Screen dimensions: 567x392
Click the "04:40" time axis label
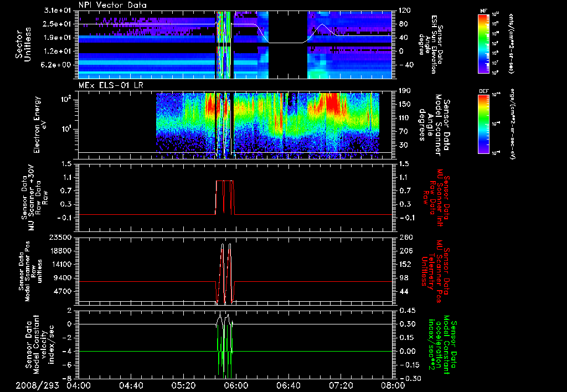131,385
